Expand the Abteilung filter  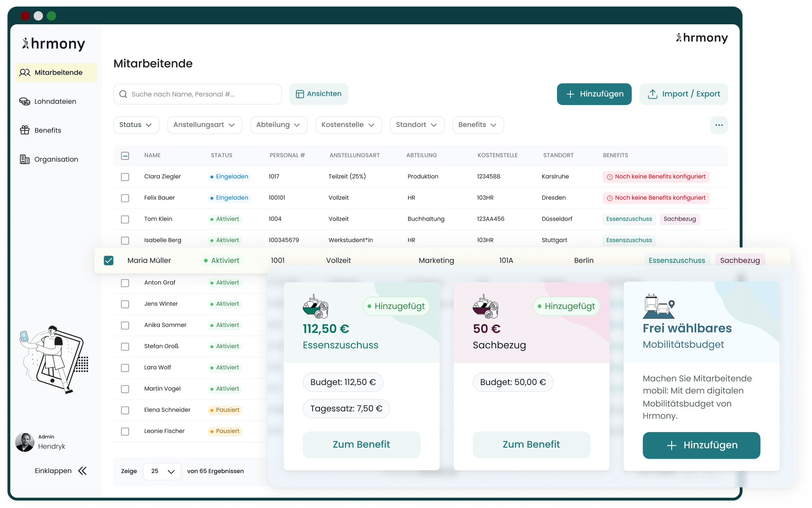coord(279,125)
